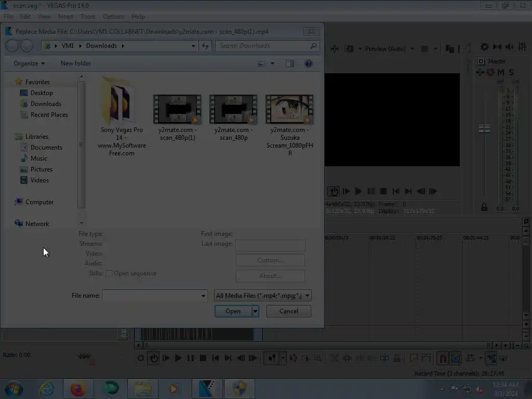The width and height of the screenshot is (532, 399).
Task: Click the Record button in the timeline transport
Action: pos(140,358)
